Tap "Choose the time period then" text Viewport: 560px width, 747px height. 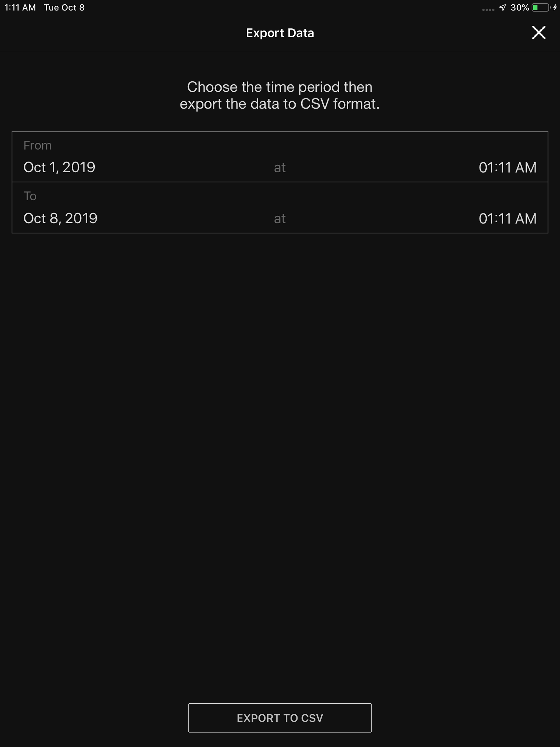pos(280,87)
